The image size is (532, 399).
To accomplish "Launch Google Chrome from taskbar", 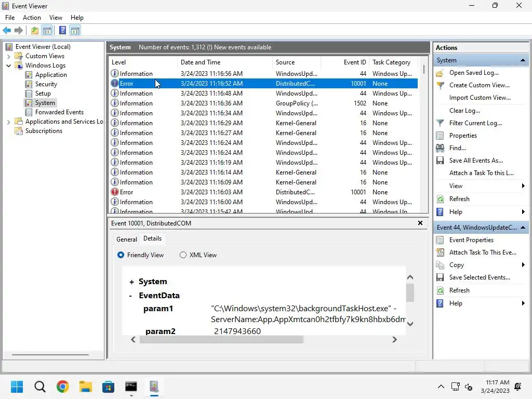I will pos(63,387).
